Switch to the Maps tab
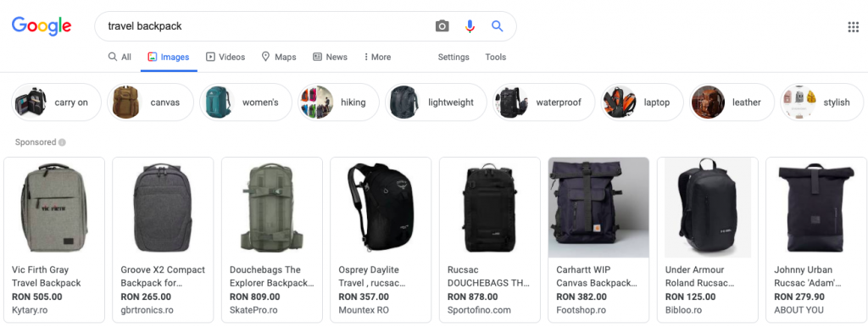The height and width of the screenshot is (327, 868). click(x=278, y=57)
